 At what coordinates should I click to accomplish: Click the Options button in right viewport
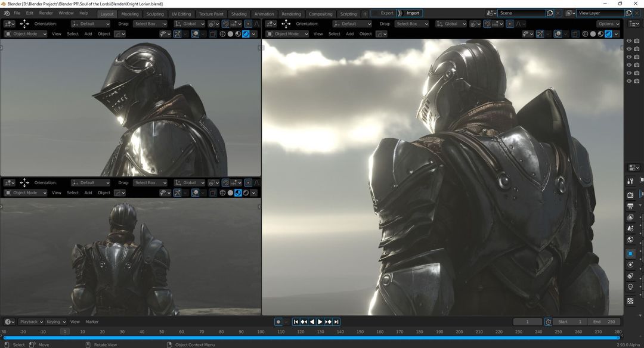[608, 24]
